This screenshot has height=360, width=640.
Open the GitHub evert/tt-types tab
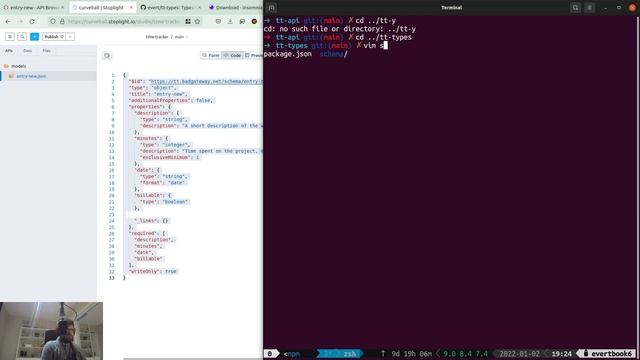(x=171, y=7)
